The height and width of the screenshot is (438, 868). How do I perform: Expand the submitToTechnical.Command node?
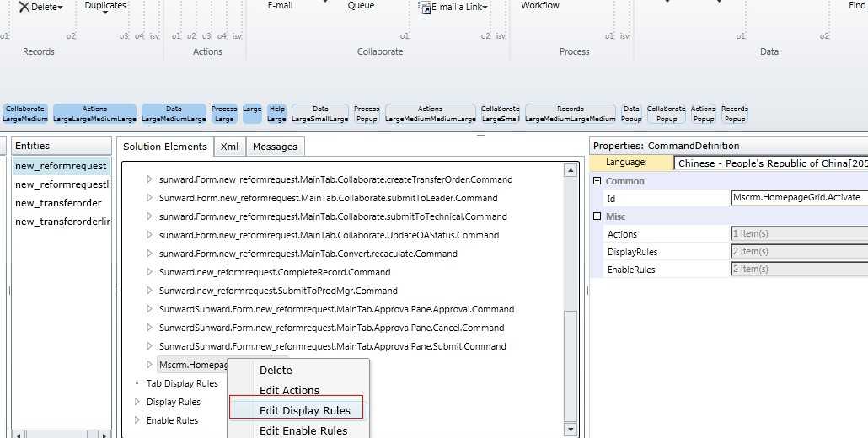149,216
